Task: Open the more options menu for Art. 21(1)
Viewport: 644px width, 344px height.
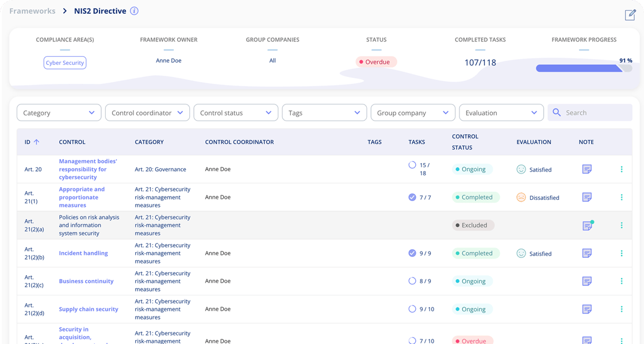Action: [622, 197]
